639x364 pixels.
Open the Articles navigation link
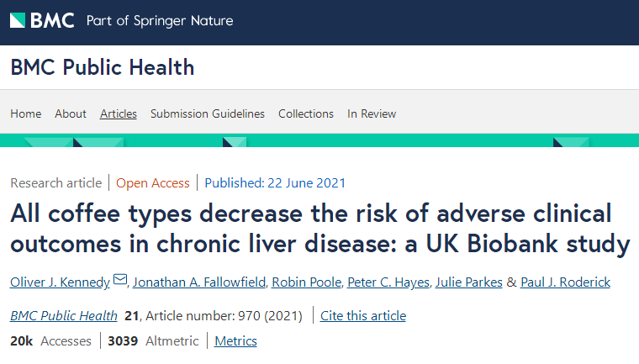tap(119, 113)
